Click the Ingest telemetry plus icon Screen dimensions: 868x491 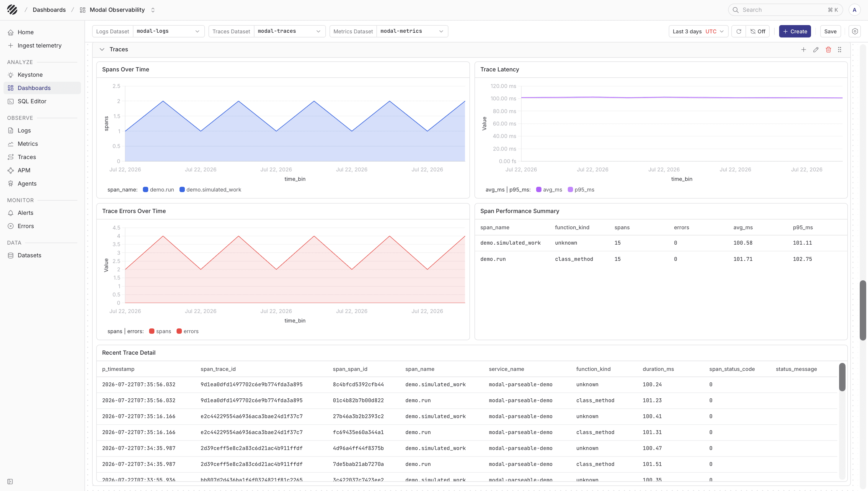(11, 45)
